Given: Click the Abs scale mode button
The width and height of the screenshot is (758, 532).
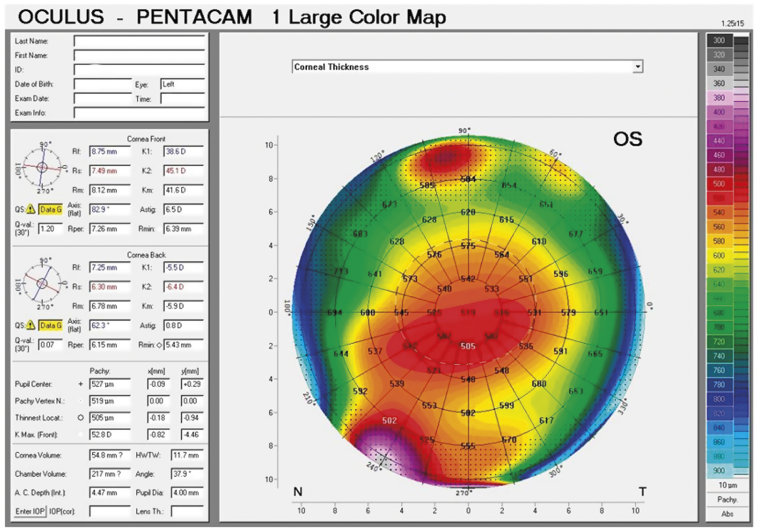Looking at the screenshot, I should click(727, 514).
